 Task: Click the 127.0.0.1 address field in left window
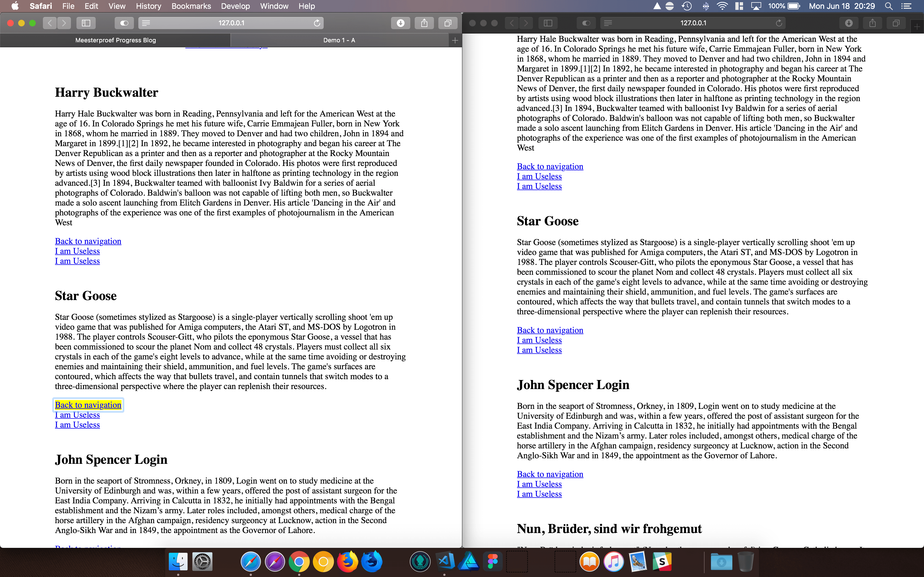(x=231, y=23)
